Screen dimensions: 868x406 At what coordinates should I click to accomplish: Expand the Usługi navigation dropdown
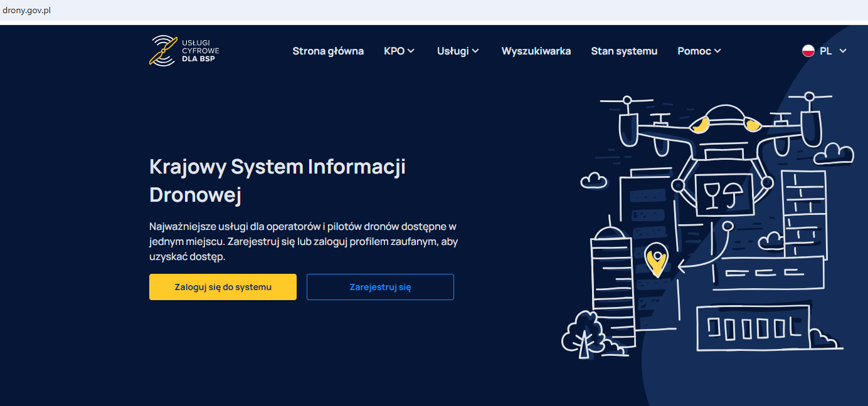(x=458, y=51)
